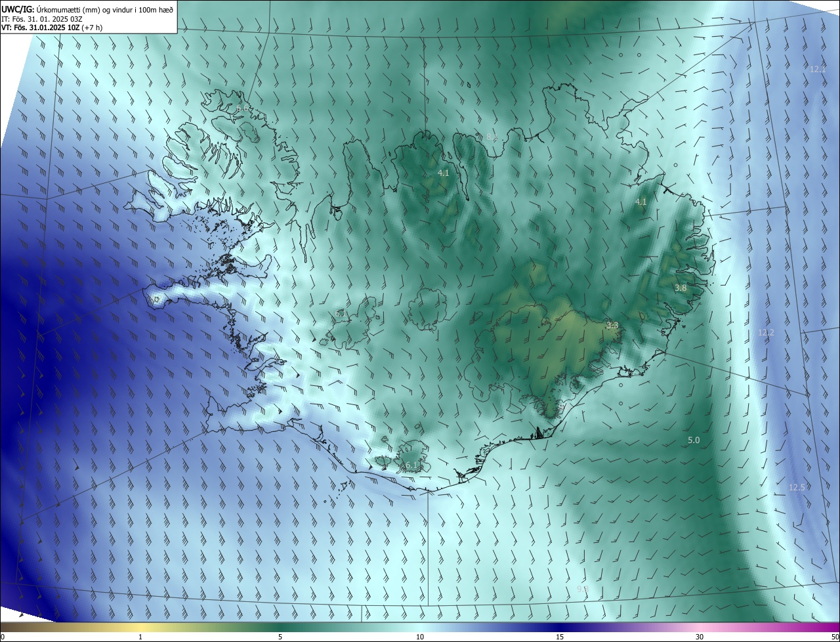
Task: Click the 12.1 value label on the map
Action: tap(818, 69)
